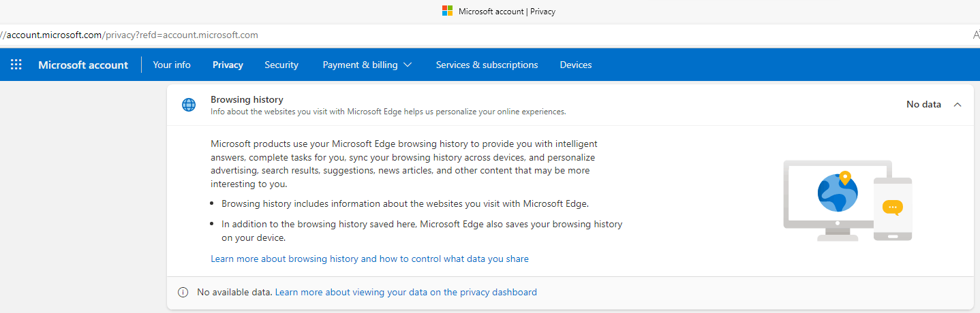
Task: Select the Privacy tab
Action: [x=228, y=65]
